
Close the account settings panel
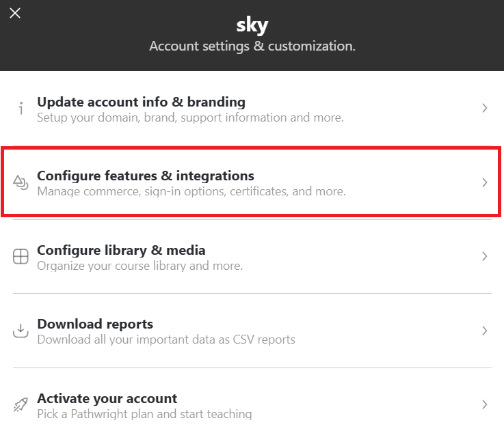tap(15, 13)
